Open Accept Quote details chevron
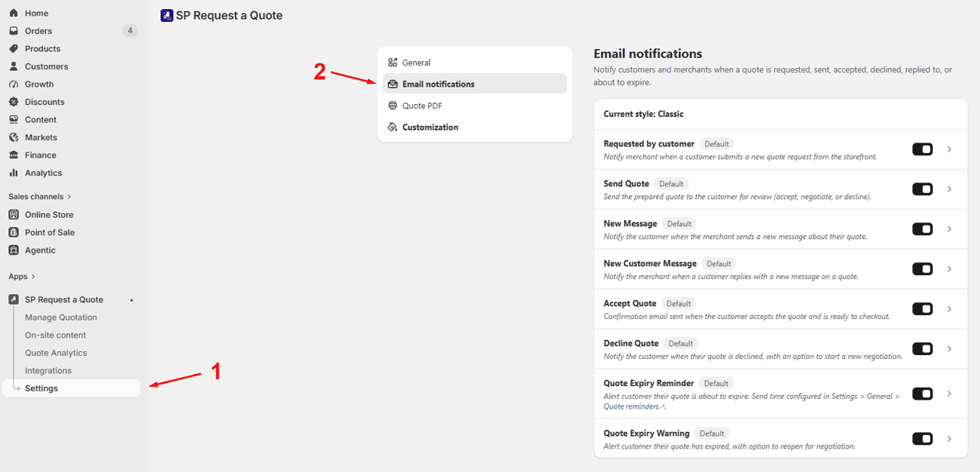The image size is (980, 472). [x=950, y=309]
